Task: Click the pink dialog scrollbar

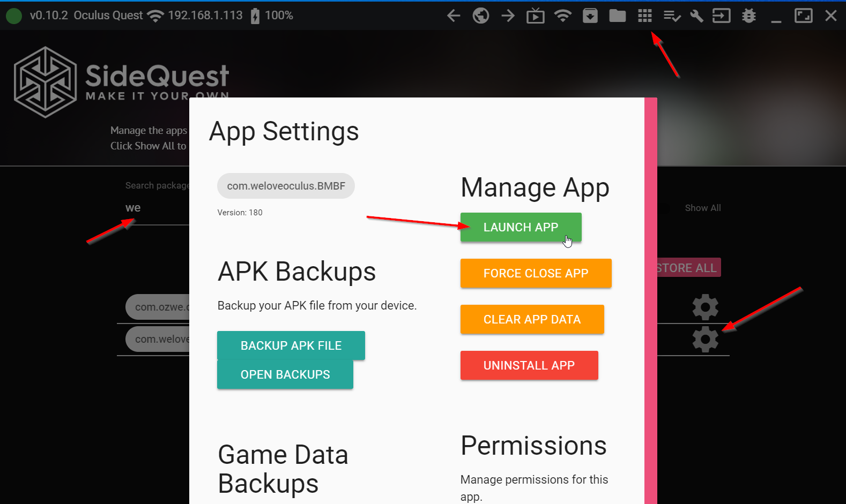Action: tap(651, 300)
